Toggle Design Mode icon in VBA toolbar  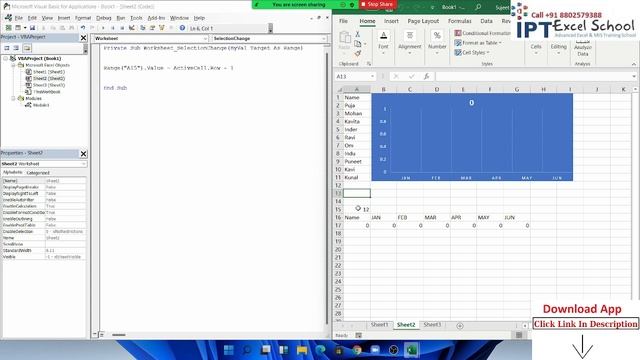[x=131, y=28]
